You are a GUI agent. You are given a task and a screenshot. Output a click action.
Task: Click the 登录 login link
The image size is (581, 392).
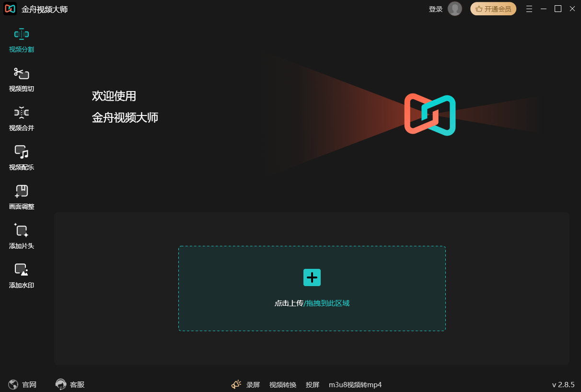(x=436, y=9)
